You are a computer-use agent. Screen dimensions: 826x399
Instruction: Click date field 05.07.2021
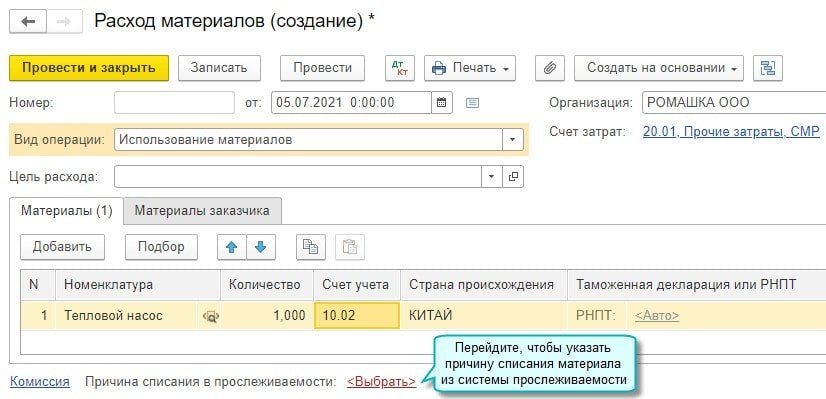click(351, 102)
